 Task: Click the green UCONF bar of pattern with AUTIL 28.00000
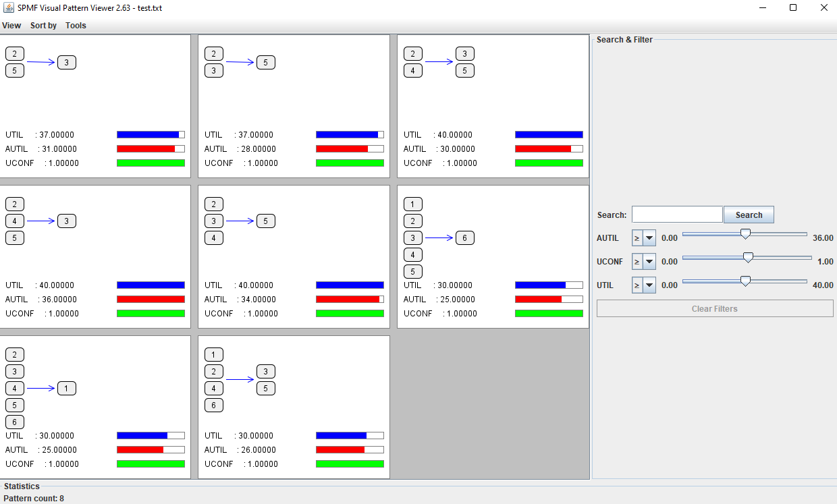point(350,163)
